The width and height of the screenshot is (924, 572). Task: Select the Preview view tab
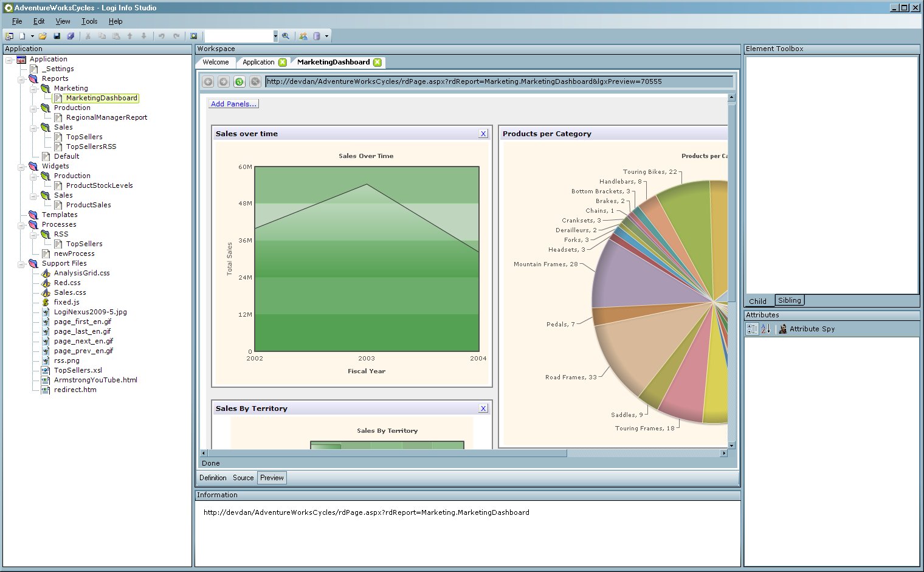(272, 478)
